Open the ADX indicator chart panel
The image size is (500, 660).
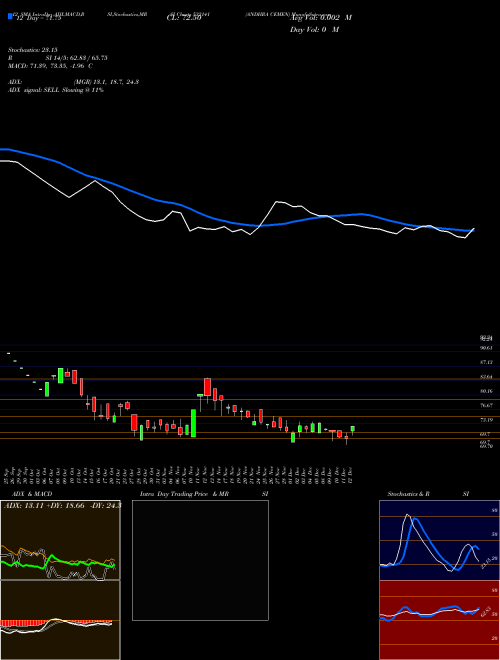pyautogui.click(x=60, y=540)
